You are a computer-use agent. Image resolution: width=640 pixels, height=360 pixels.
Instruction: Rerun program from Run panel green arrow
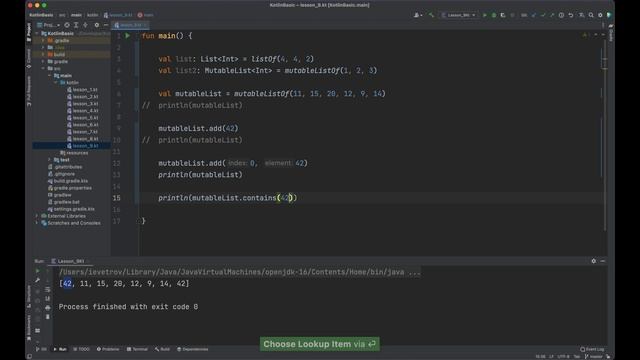pos(38,271)
